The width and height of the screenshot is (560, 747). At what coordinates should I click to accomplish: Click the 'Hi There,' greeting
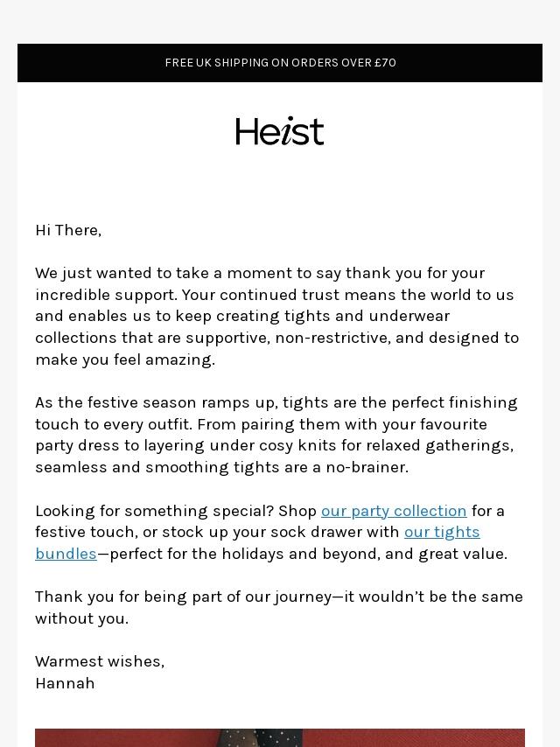pyautogui.click(x=68, y=231)
